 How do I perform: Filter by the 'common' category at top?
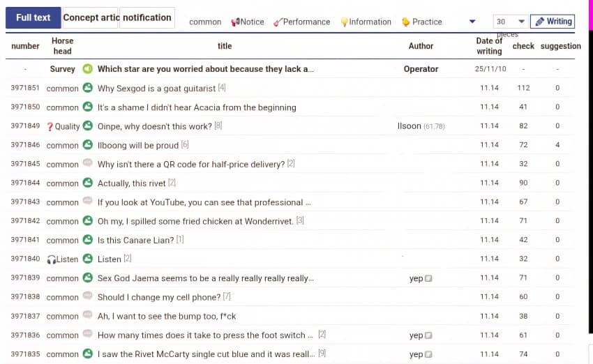[205, 22]
